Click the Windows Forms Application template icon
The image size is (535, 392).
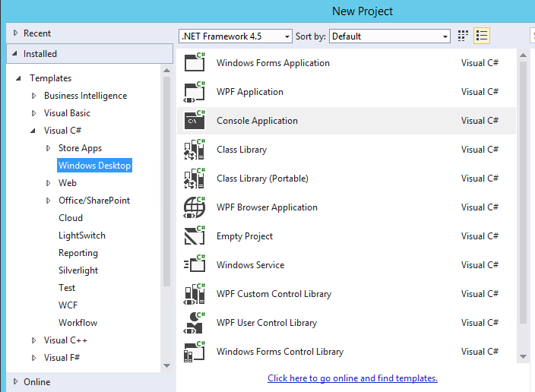(x=195, y=62)
